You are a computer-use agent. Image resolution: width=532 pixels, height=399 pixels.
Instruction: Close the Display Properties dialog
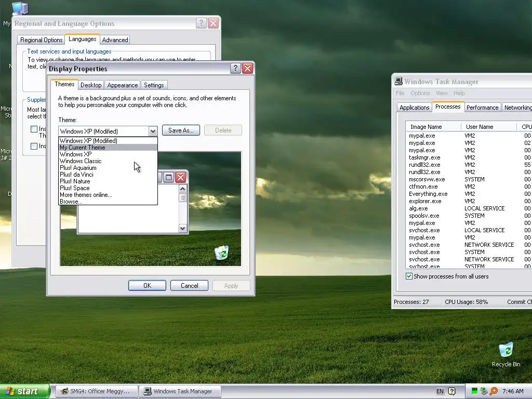click(x=248, y=68)
